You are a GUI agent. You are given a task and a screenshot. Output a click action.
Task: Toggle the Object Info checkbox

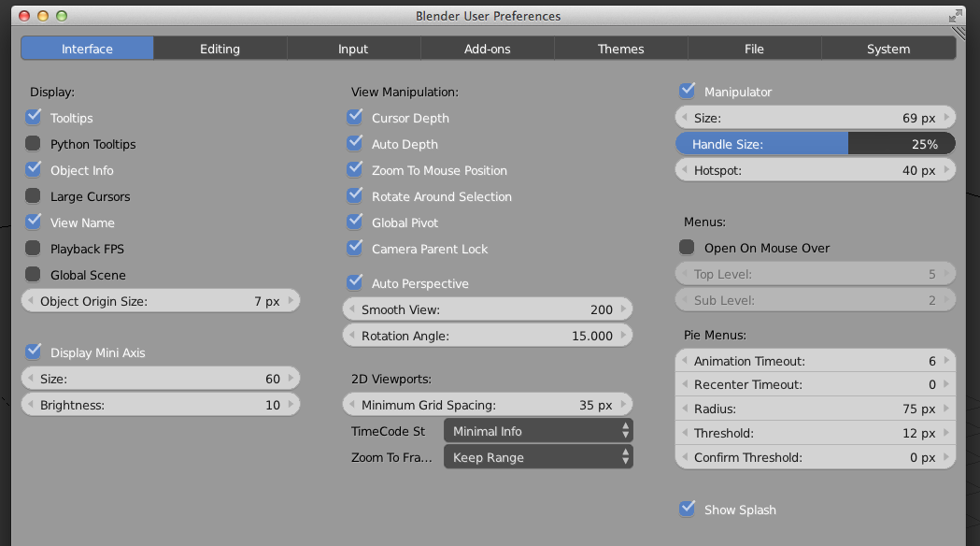pos(33,170)
